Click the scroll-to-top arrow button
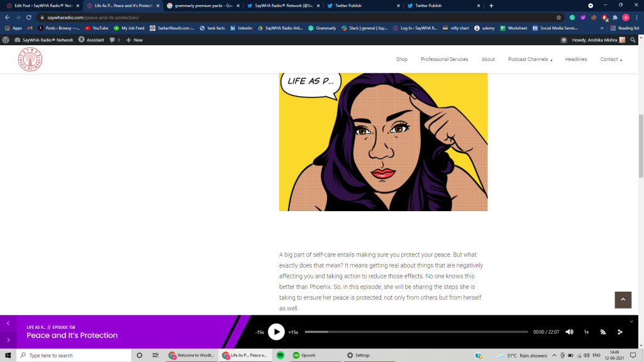The height and width of the screenshot is (362, 644). click(x=623, y=300)
